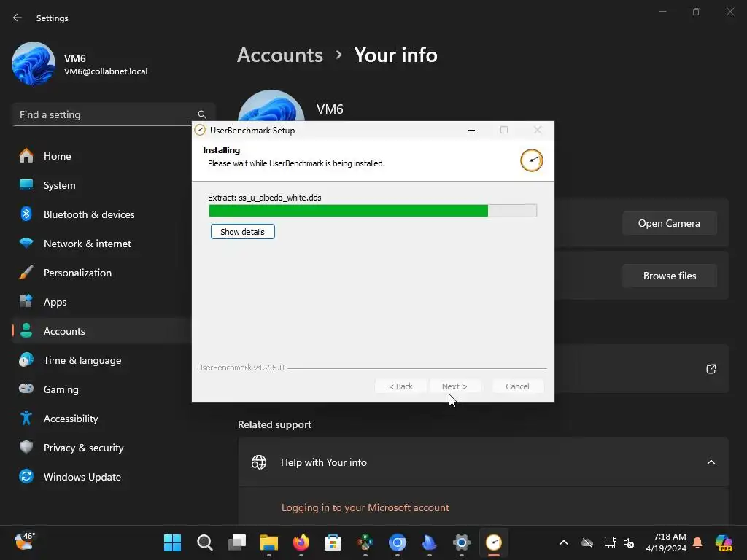Viewport: 747px width, 560px height.
Task: Open Apps settings category
Action: [x=101, y=302]
